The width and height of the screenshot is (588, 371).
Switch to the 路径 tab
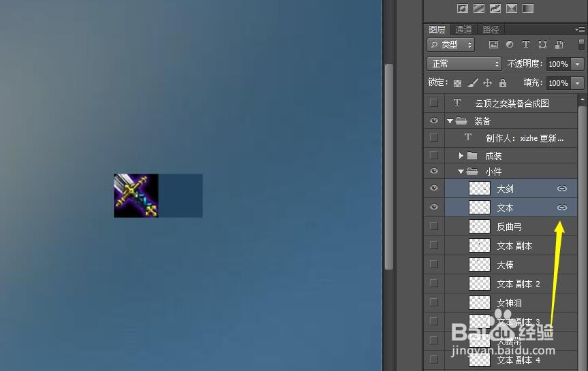(491, 29)
